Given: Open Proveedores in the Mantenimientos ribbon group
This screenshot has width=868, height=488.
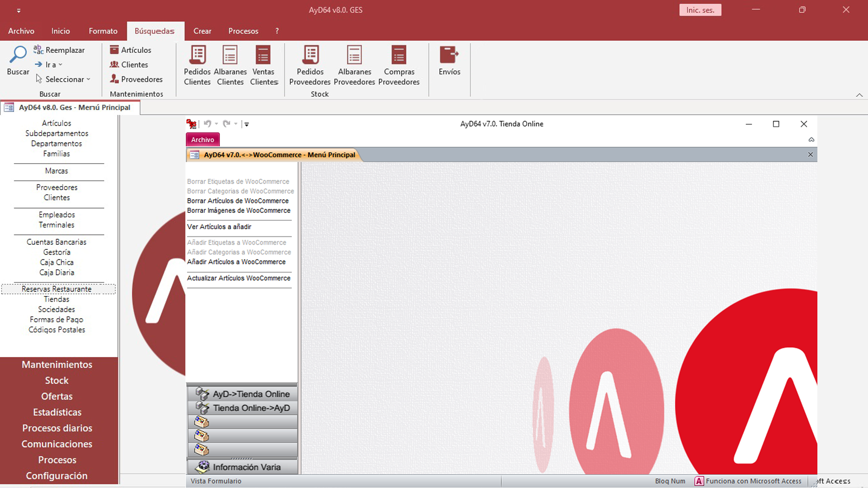Looking at the screenshot, I should [136, 79].
